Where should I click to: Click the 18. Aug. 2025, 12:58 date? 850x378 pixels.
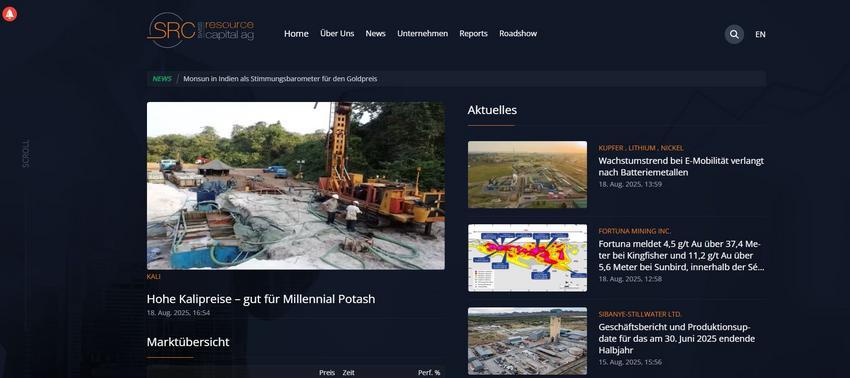630,279
